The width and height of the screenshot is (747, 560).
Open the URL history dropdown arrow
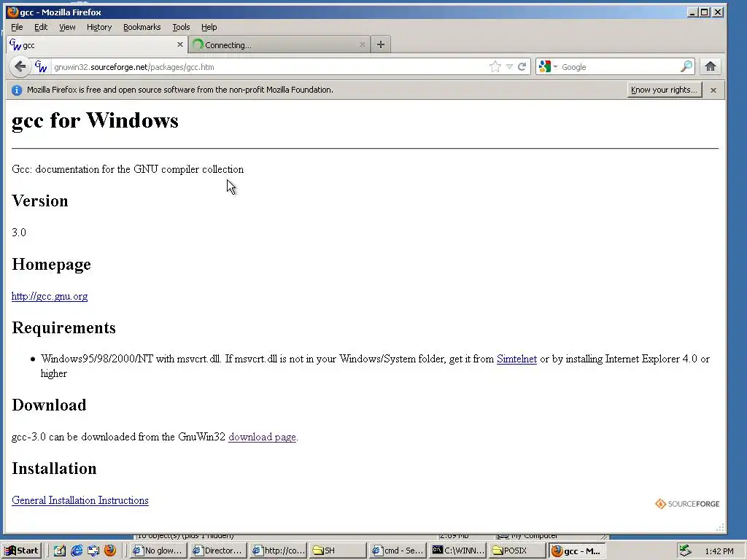pos(509,66)
